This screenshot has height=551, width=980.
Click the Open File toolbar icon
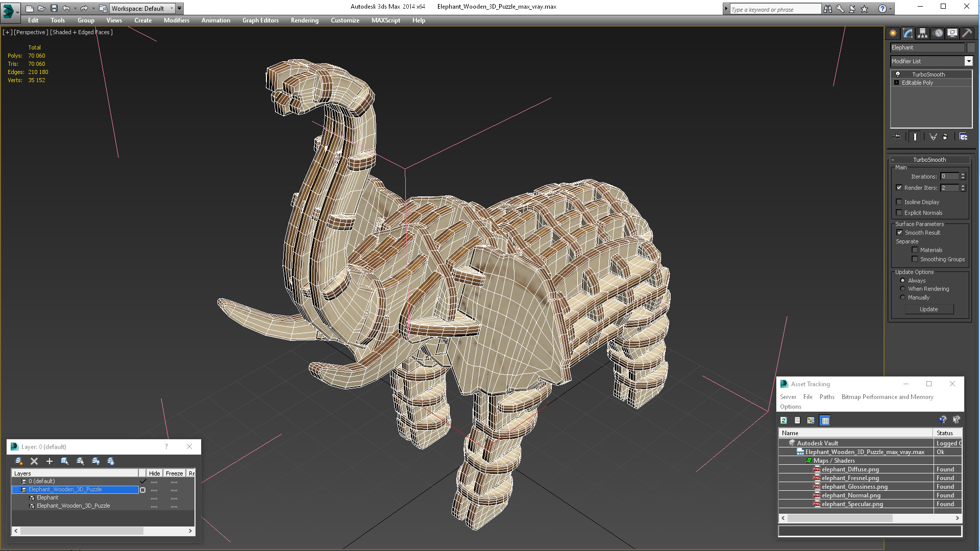(x=41, y=8)
